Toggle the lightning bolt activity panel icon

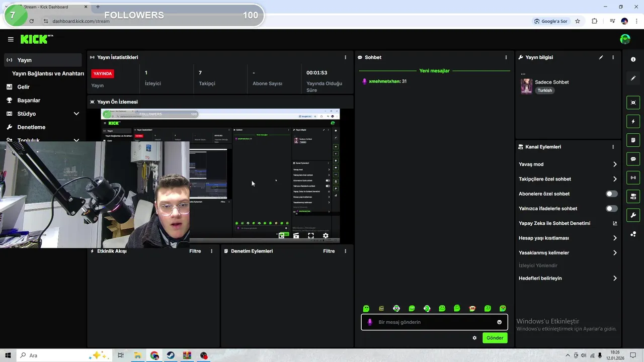[633, 122]
